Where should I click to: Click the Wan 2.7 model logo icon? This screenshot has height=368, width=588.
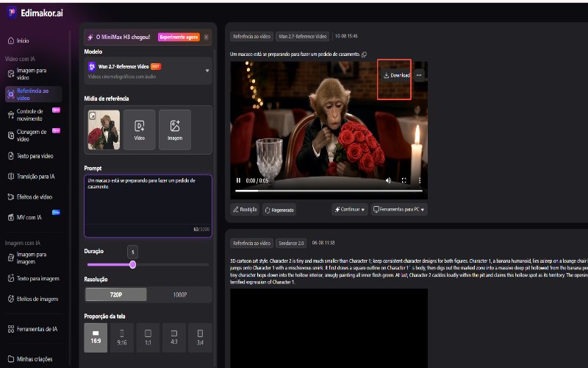tap(92, 66)
